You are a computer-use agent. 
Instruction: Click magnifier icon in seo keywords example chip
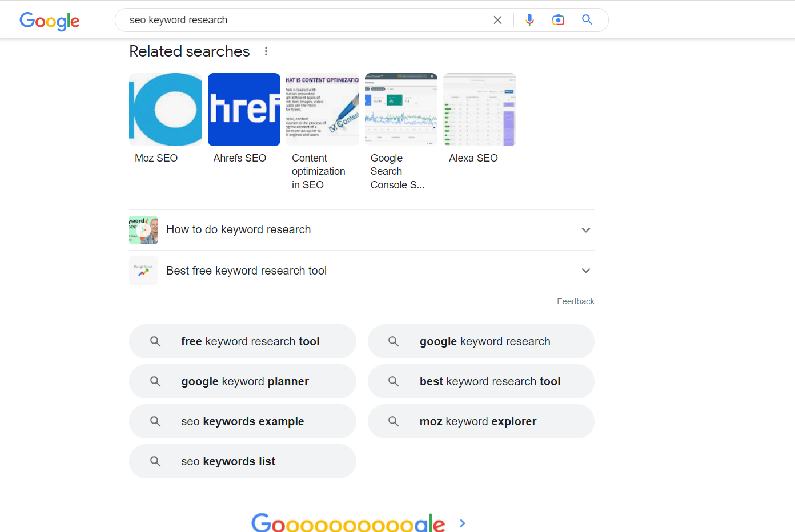point(155,421)
